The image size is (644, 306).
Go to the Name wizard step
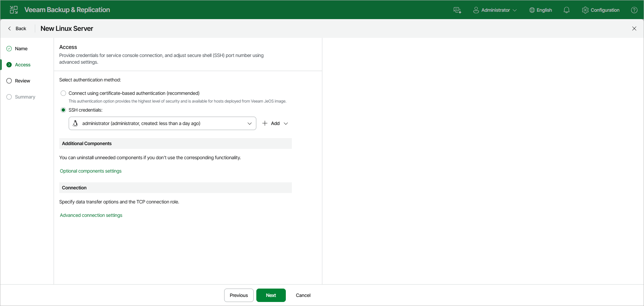click(21, 49)
